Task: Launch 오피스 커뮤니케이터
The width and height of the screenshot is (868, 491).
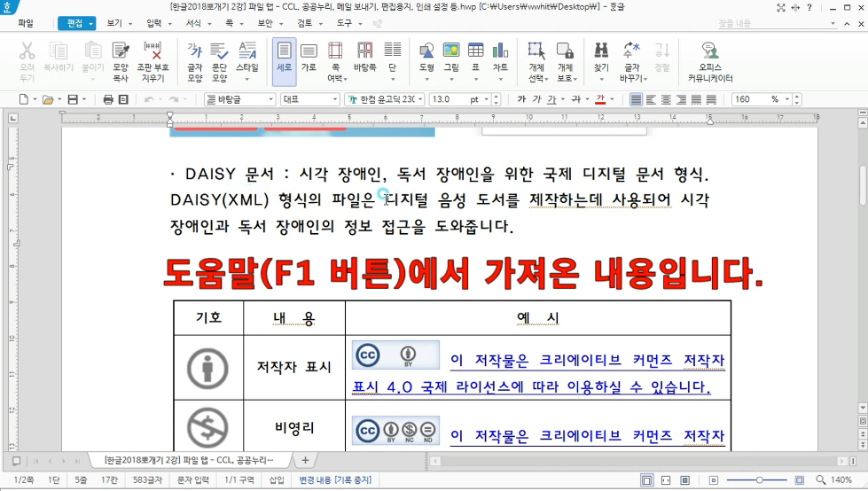Action: coord(710,61)
